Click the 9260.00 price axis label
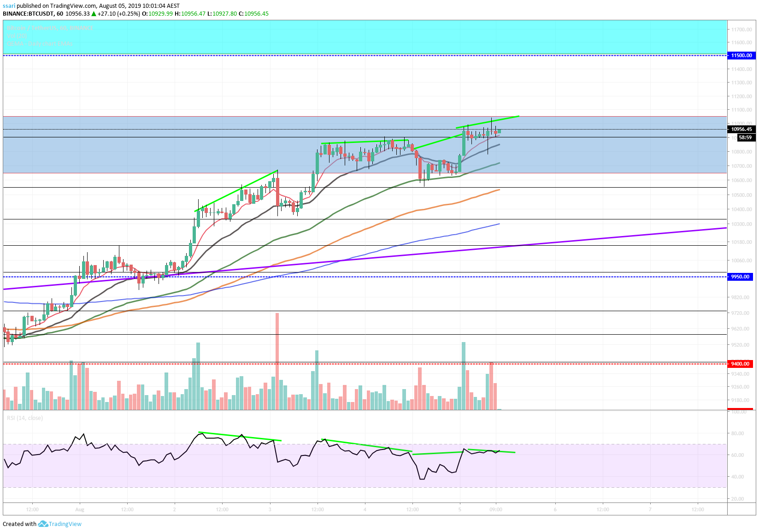The width and height of the screenshot is (759, 532). pos(741,387)
